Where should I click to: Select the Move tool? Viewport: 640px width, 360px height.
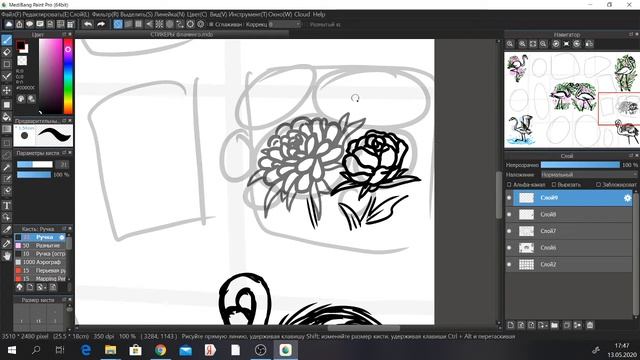pyautogui.click(x=7, y=90)
